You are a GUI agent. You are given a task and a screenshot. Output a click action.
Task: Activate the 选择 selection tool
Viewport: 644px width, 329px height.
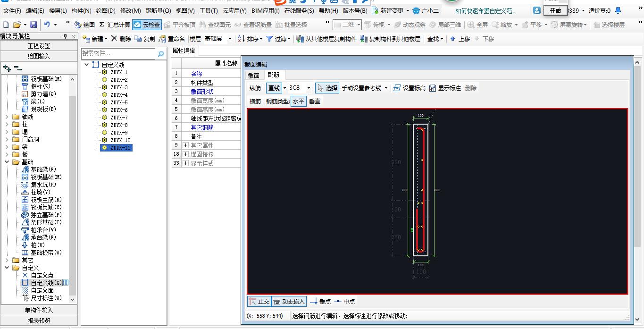tap(327, 88)
